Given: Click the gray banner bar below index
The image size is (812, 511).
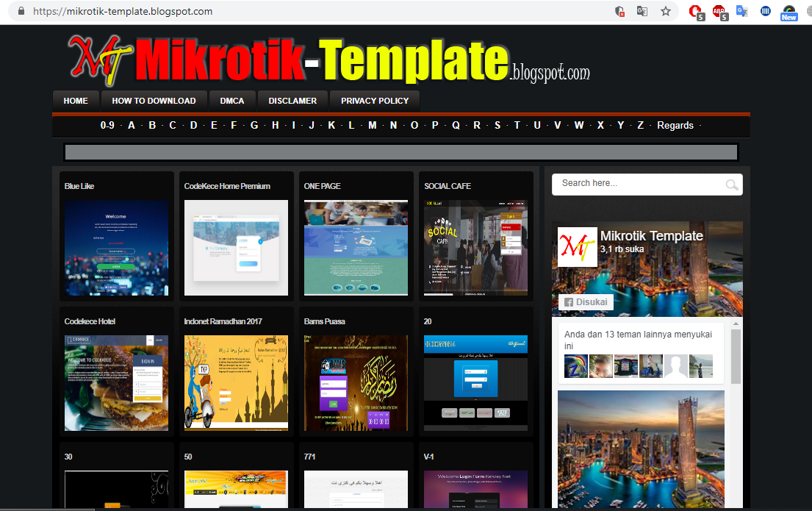Looking at the screenshot, I should [401, 152].
